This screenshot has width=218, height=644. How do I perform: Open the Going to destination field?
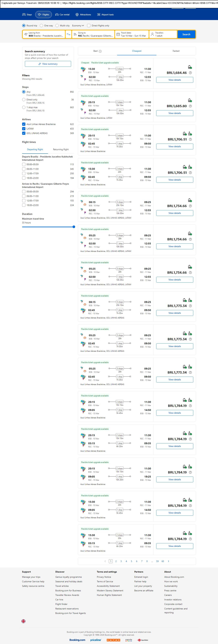pos(93,34)
